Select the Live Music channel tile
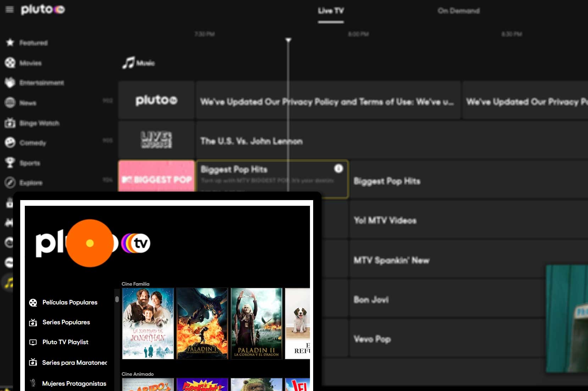 click(156, 140)
